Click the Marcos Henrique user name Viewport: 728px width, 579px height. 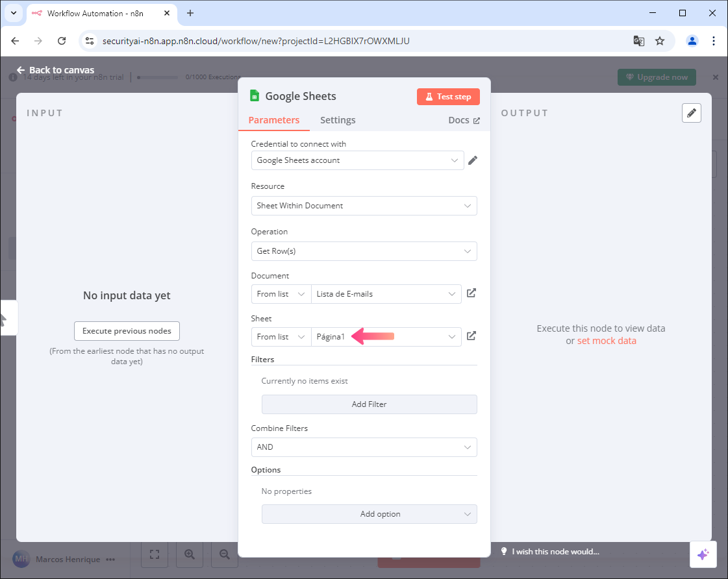pyautogui.click(x=68, y=560)
